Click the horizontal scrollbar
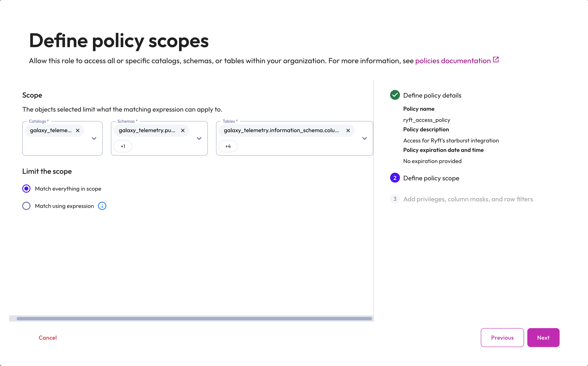The width and height of the screenshot is (588, 366). (x=194, y=319)
